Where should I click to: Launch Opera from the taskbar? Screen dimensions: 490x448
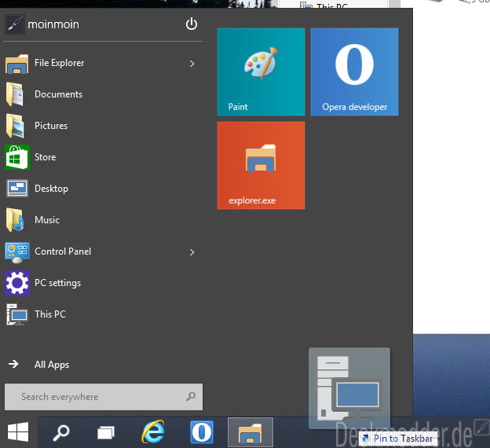point(202,432)
